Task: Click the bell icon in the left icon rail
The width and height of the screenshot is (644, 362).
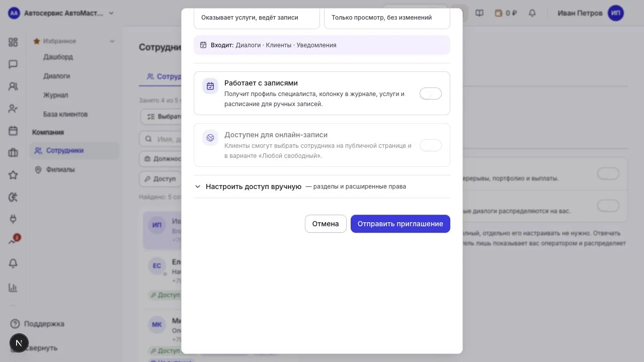Action: pos(13,263)
